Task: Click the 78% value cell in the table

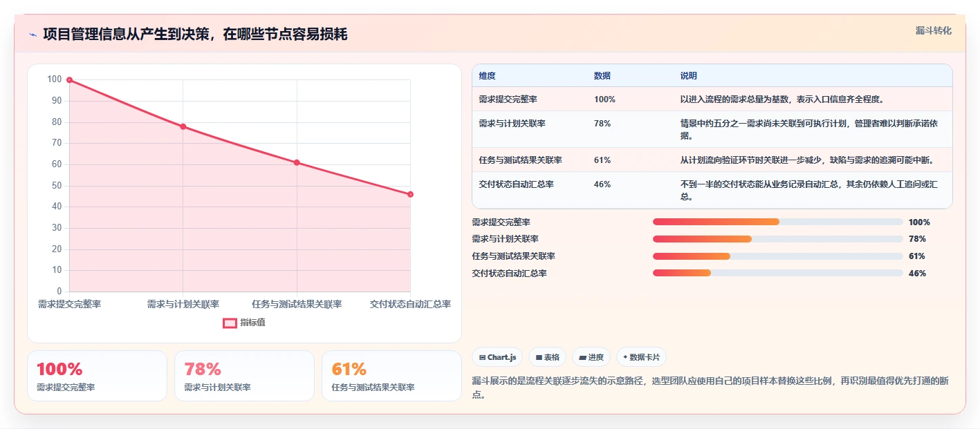Action: coord(602,124)
